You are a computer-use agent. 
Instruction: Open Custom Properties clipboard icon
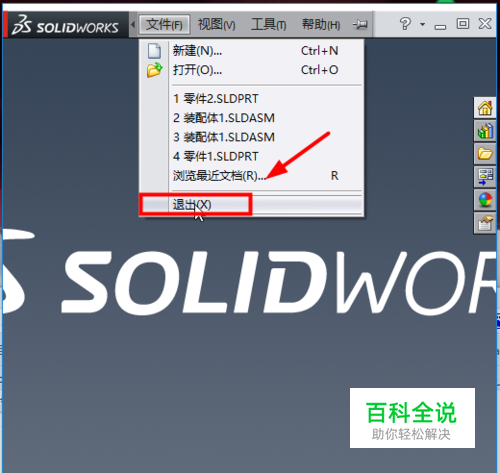(485, 223)
